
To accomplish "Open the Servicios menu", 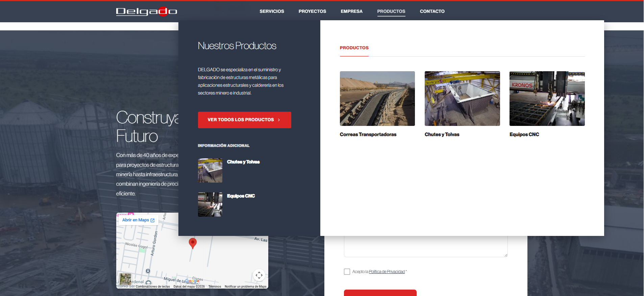I will click(272, 11).
